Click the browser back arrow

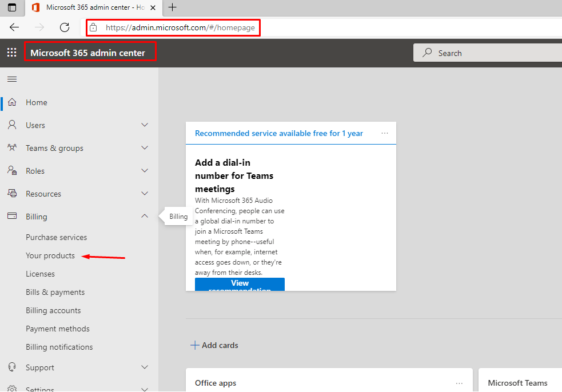[x=14, y=27]
